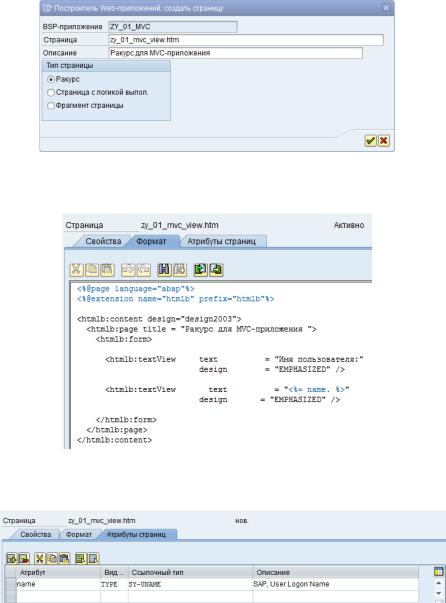Click the Ссылочный тип column header
The height and width of the screenshot is (603, 446).
[191, 572]
